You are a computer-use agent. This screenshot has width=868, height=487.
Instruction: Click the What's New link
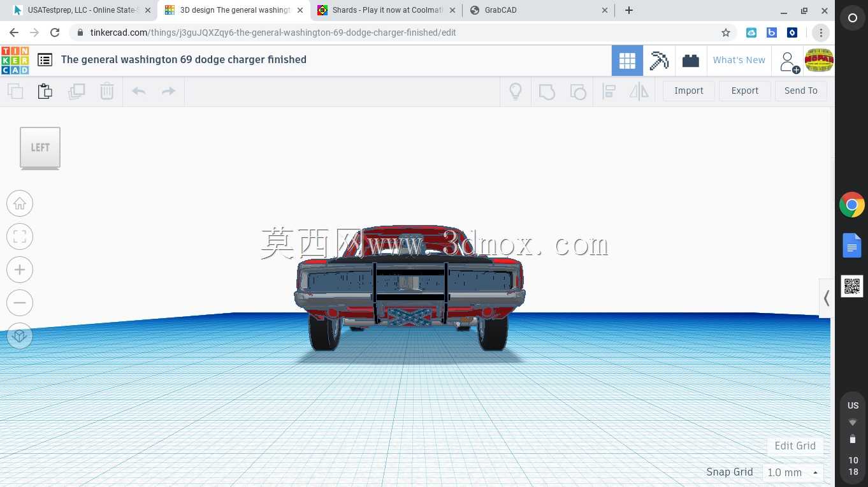coord(739,60)
